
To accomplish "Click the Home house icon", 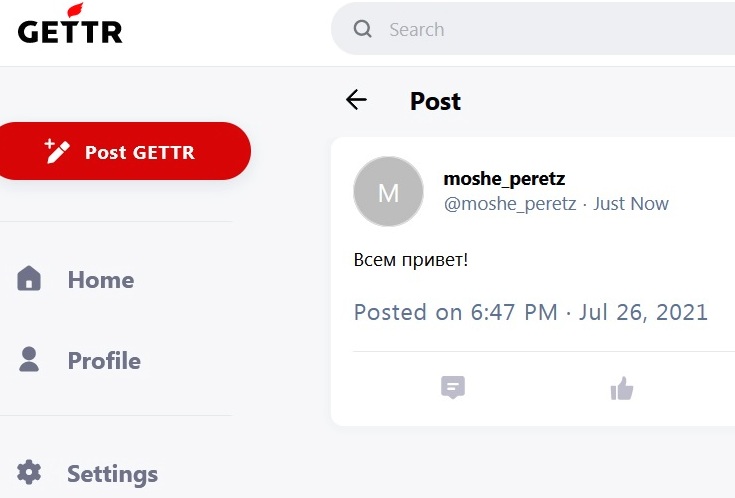I will pyautogui.click(x=29, y=279).
